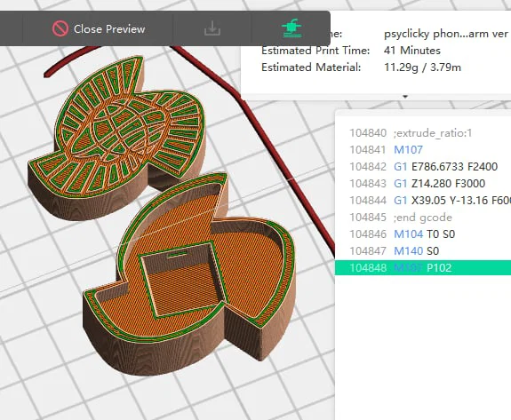This screenshot has width=511, height=420.
Task: Select gcode line 104846 M104 T0 S0
Action: (x=423, y=234)
